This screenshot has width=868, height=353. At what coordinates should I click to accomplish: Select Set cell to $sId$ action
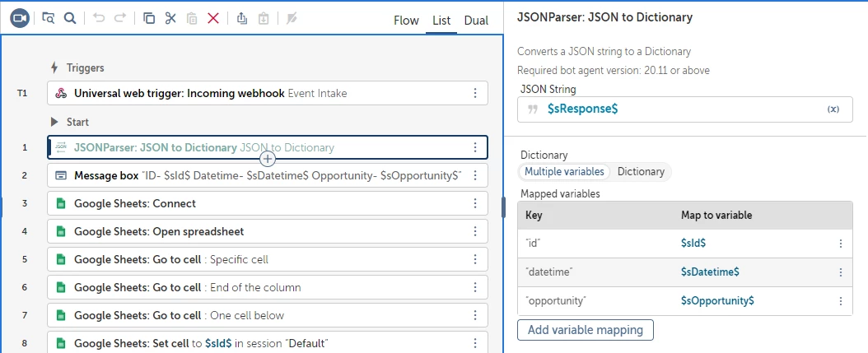point(268,343)
